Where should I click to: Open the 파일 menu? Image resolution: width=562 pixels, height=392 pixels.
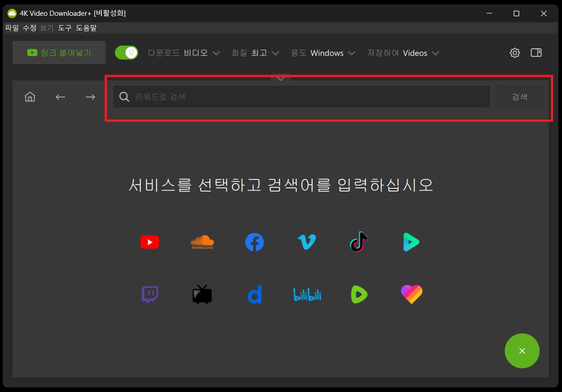(x=12, y=28)
